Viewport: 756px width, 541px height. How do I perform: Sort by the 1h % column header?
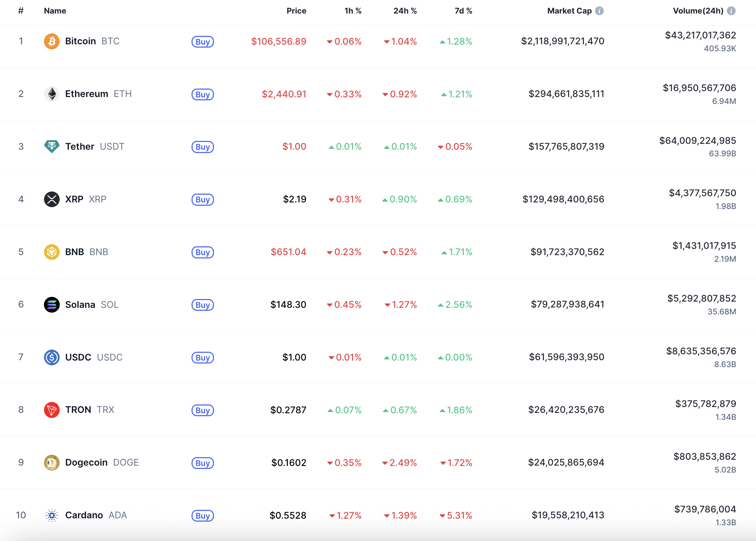(353, 11)
